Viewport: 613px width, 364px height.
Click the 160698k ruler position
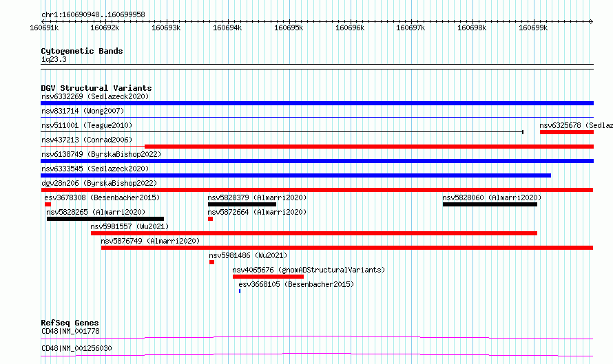point(472,28)
